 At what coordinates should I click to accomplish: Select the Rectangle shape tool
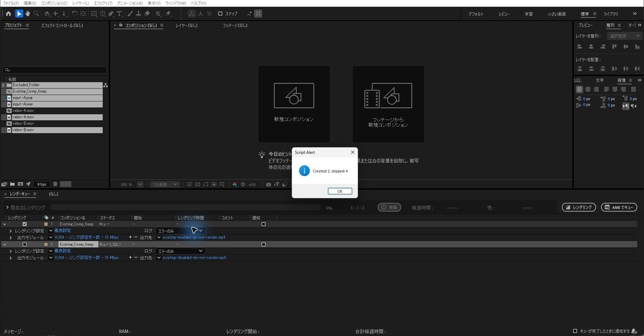tap(94, 14)
